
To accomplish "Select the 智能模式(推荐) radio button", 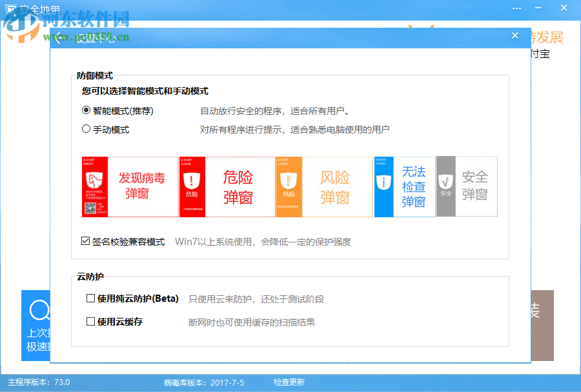I will tap(85, 110).
